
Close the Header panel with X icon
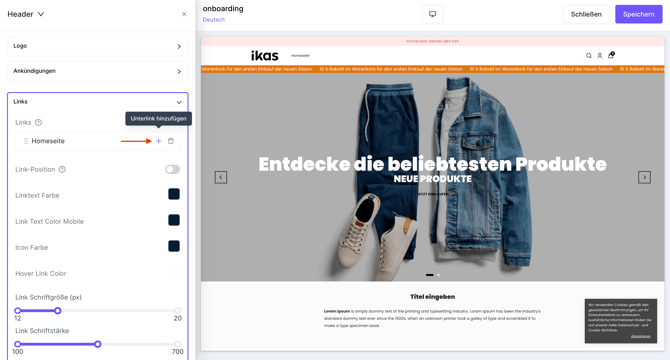(184, 14)
